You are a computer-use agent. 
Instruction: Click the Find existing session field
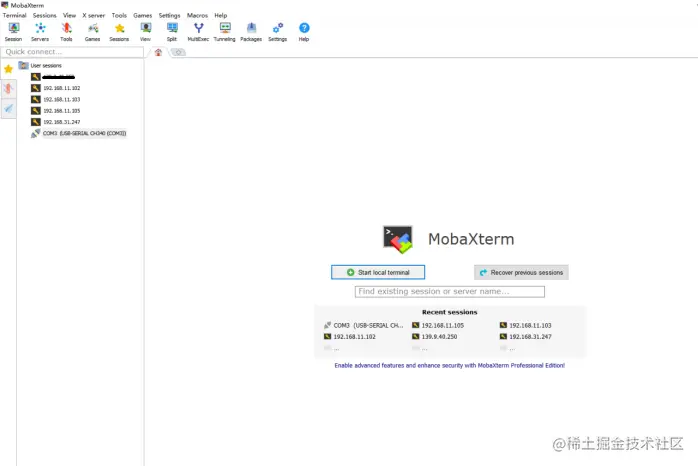[450, 292]
